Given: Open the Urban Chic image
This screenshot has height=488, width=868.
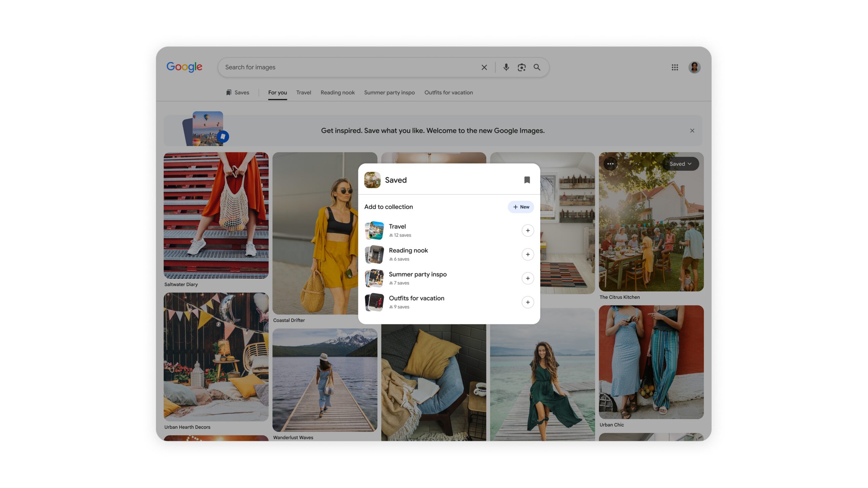Looking at the screenshot, I should coord(651,362).
